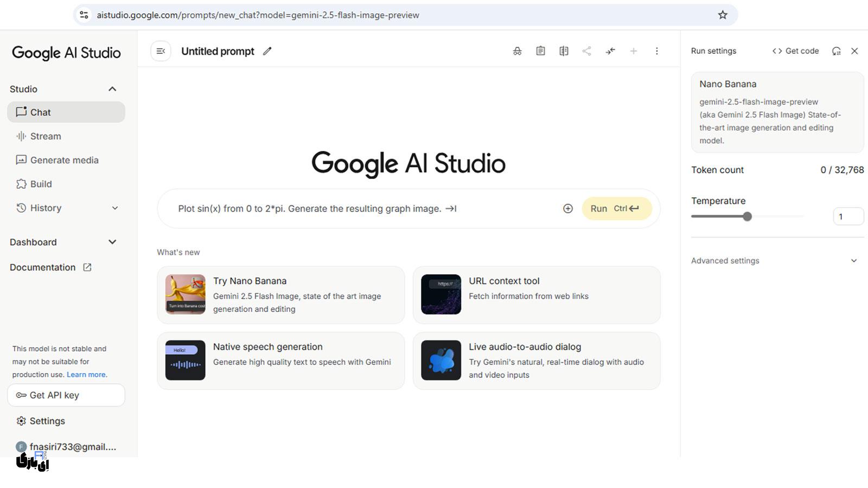
Task: Select Stream in the Studio menu
Action: [x=46, y=137]
